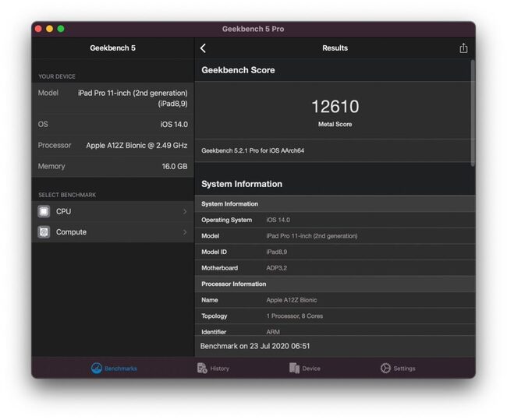507x420 pixels.
Task: Expand Compute benchmark row chevron
Action: (185, 232)
